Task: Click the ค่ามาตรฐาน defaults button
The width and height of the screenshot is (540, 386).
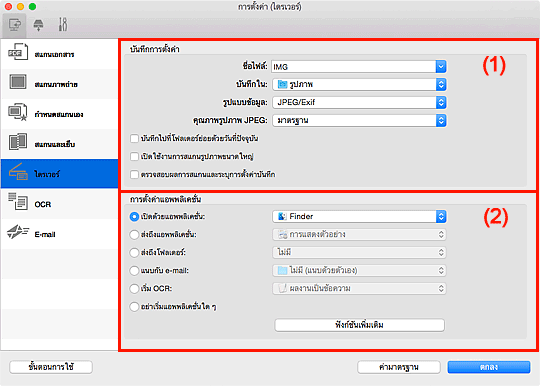Action: [399, 367]
